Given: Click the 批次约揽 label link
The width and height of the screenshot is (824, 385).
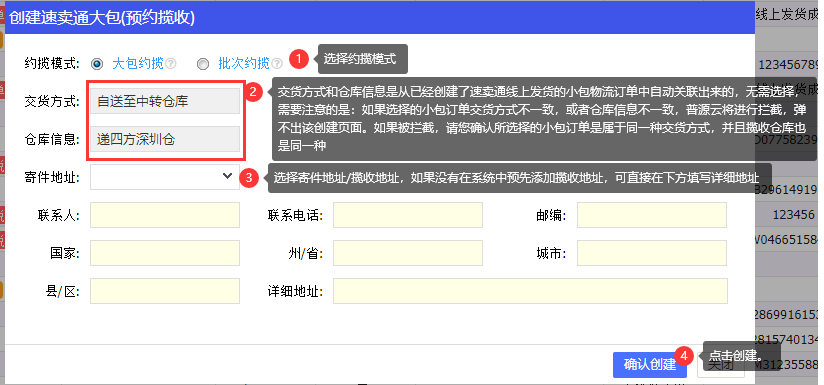Looking at the screenshot, I should (244, 64).
